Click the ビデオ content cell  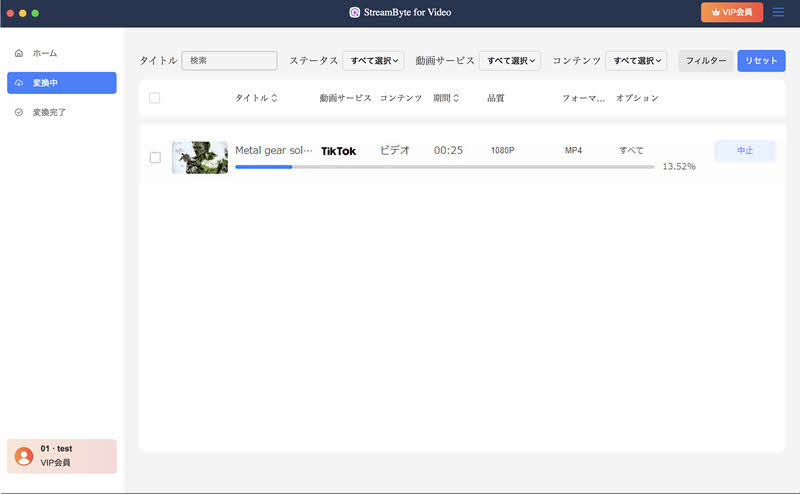pos(395,150)
